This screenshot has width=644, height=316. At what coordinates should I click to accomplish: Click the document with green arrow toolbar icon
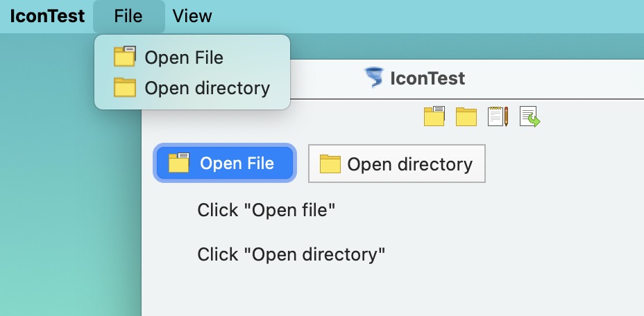click(x=529, y=116)
